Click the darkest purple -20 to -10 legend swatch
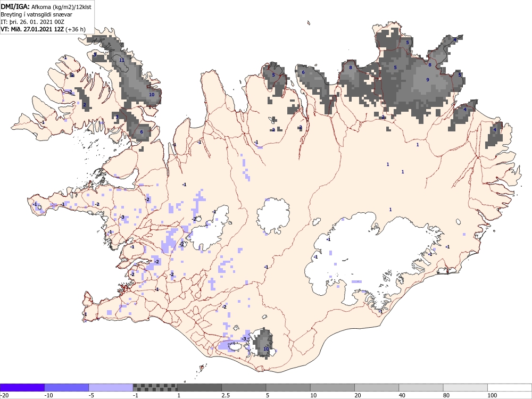532x399 pixels. point(22,387)
